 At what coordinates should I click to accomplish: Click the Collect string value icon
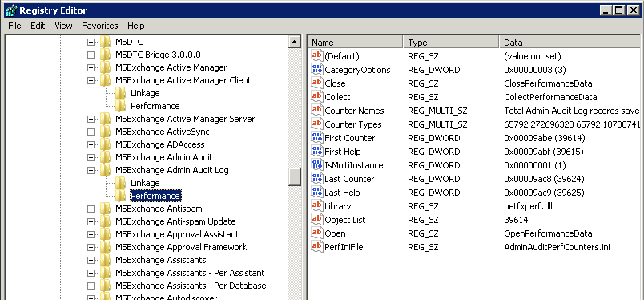pyautogui.click(x=316, y=96)
